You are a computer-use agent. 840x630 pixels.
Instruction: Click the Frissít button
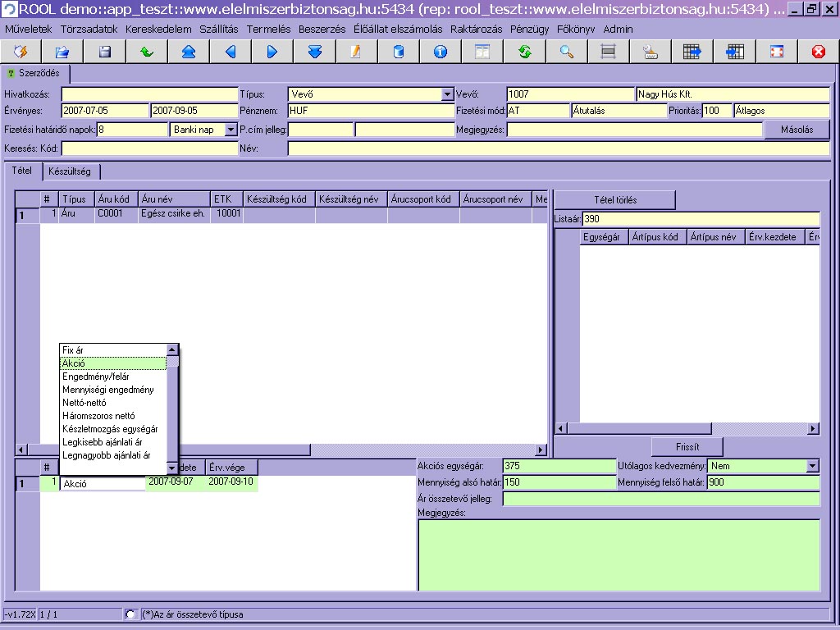point(687,446)
